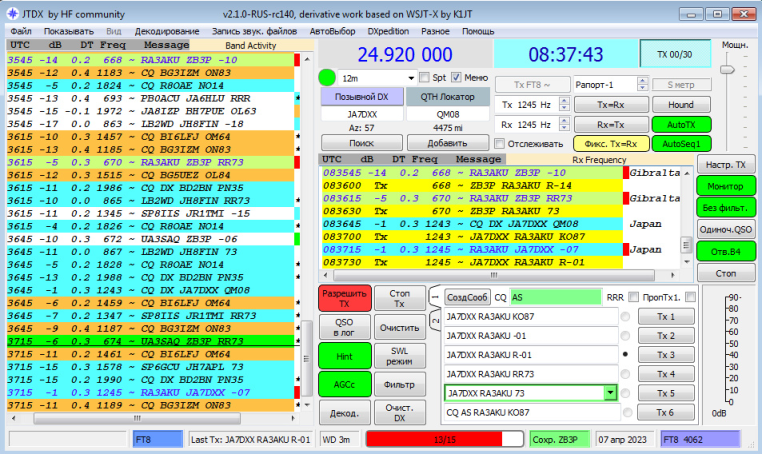Open the Tx 5 message dropdown arrow
This screenshot has height=454, width=762.
610,393
